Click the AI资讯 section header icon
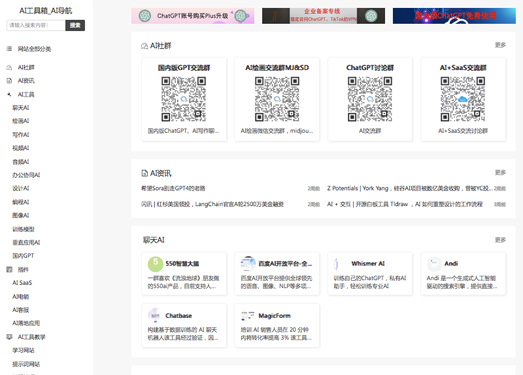This screenshot has width=523, height=375. (x=144, y=173)
